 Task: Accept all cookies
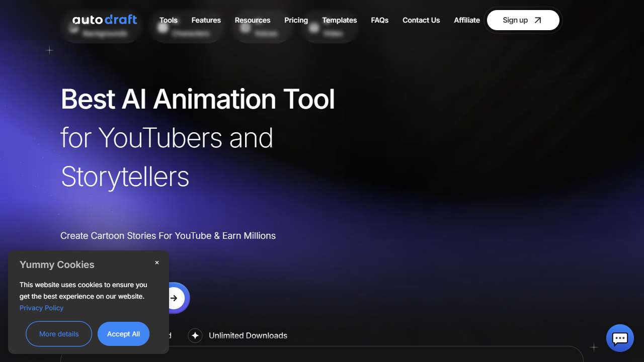click(123, 334)
